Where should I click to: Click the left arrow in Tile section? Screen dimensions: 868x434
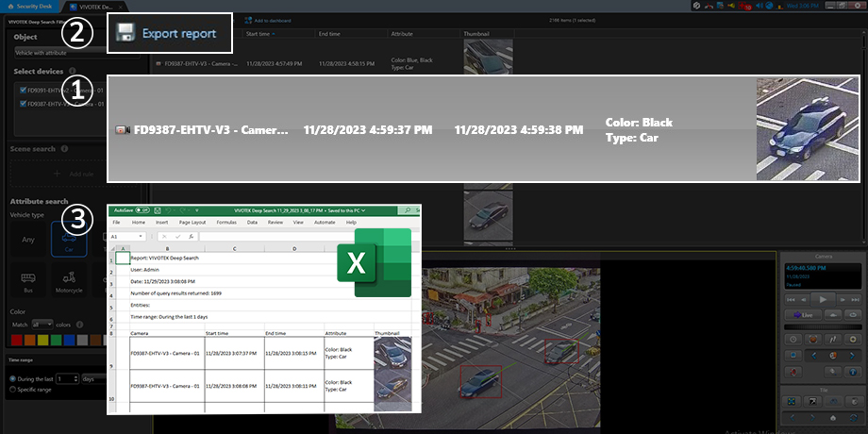click(793, 417)
